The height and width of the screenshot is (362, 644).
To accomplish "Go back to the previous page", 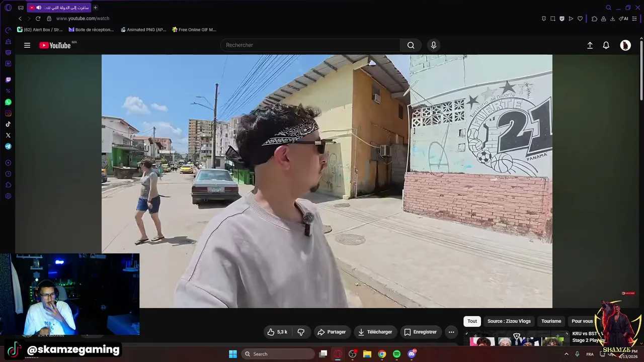I will (x=20, y=19).
